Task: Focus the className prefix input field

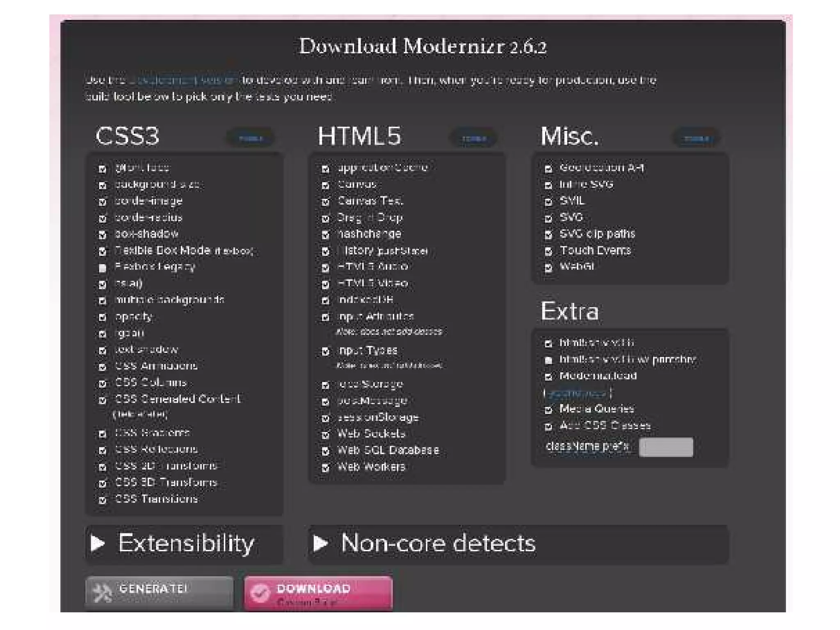Action: 666,447
